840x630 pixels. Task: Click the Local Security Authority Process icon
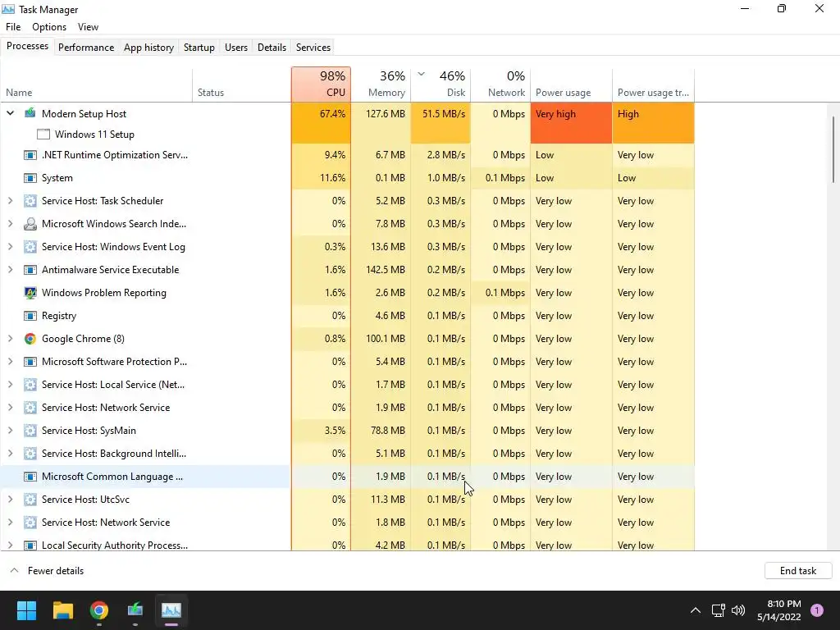[30, 546]
